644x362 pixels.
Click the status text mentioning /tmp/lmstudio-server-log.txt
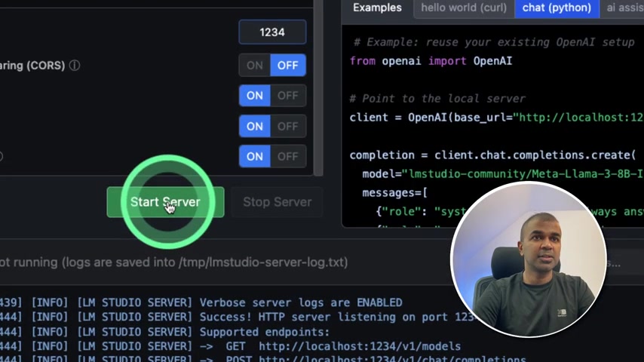[174, 262]
